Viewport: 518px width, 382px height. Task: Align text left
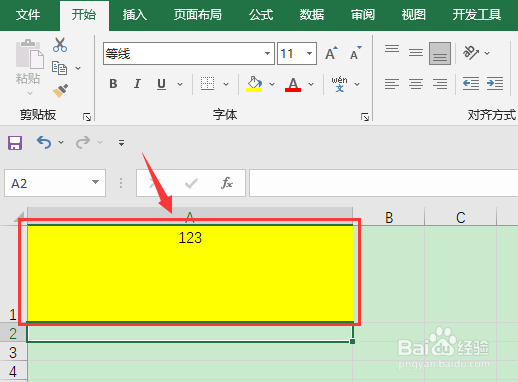pos(392,84)
